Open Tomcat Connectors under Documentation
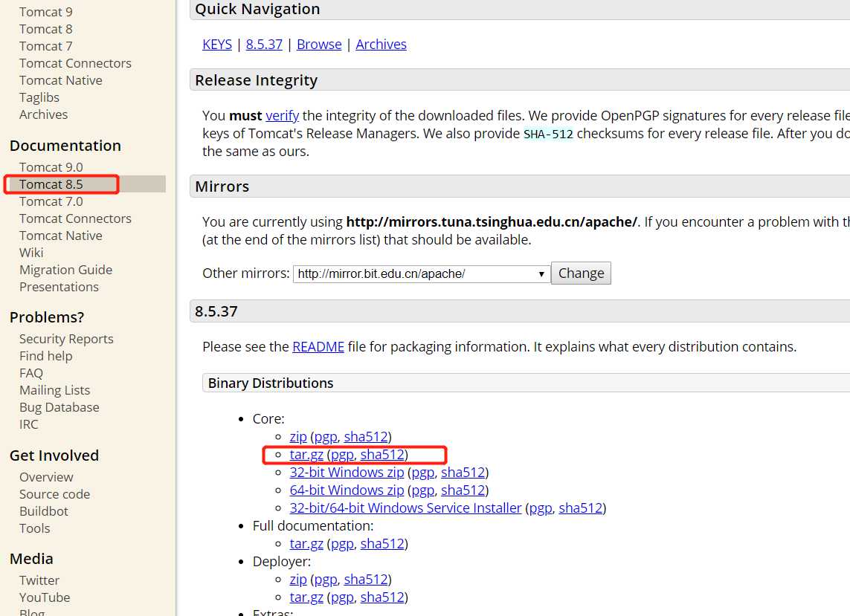The width and height of the screenshot is (850, 616). [75, 218]
